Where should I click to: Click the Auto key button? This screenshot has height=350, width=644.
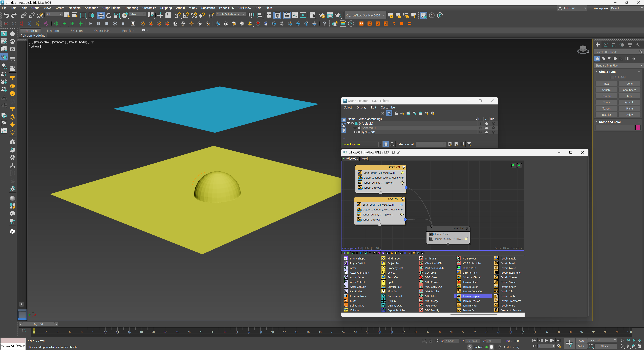tap(582, 340)
